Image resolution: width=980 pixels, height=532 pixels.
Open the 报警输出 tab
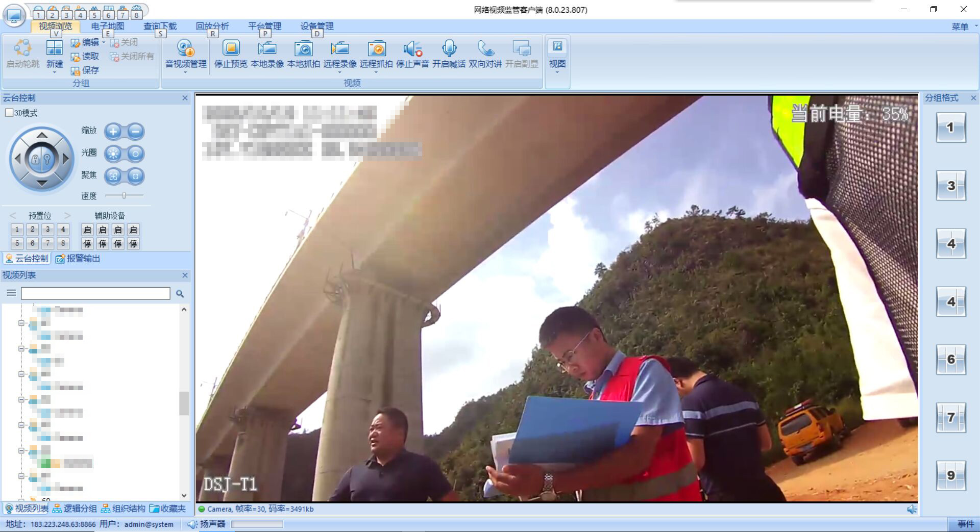click(x=78, y=259)
